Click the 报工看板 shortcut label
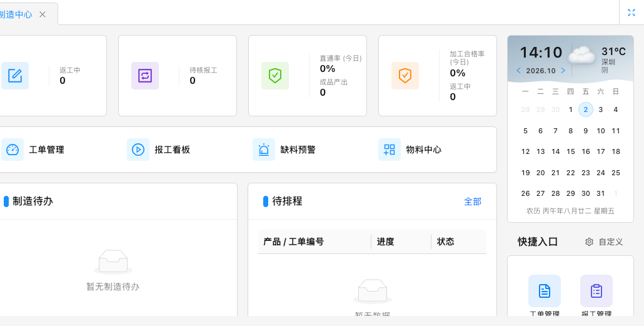This screenshot has width=644, height=326. (x=172, y=150)
